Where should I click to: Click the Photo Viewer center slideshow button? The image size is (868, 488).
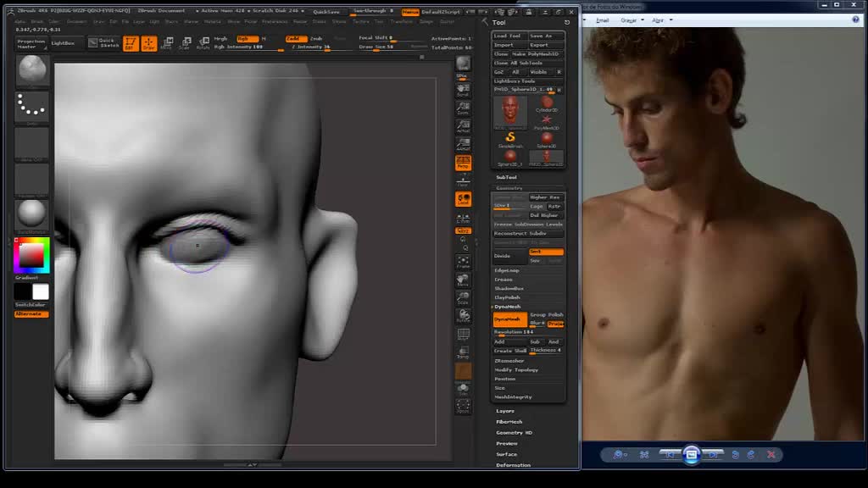tap(691, 455)
